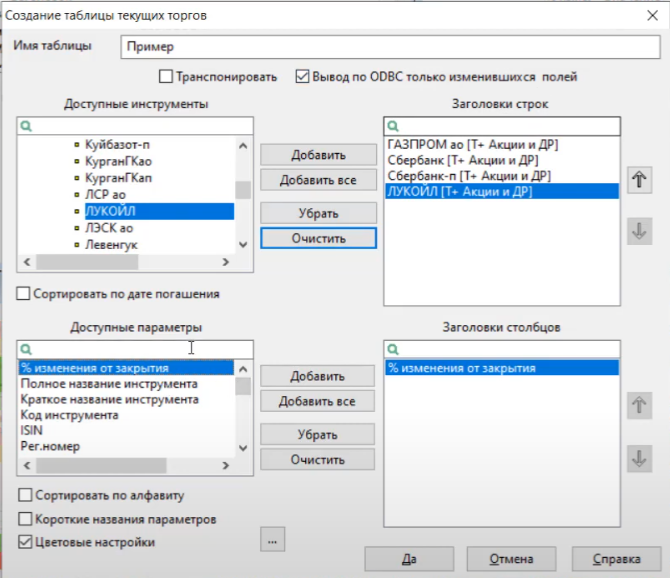670x578 pixels.
Task: Click the move-down arrow beside row headers
Action: [638, 230]
